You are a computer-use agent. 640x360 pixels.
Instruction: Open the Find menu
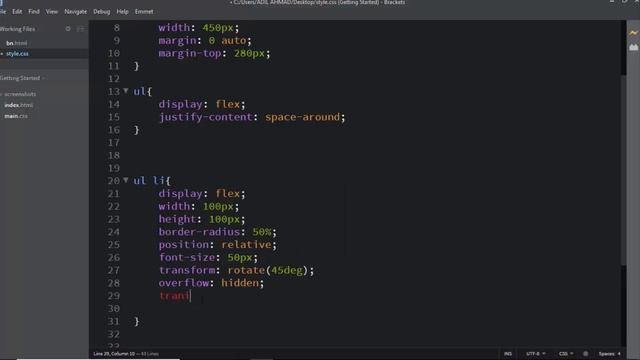(x=34, y=11)
